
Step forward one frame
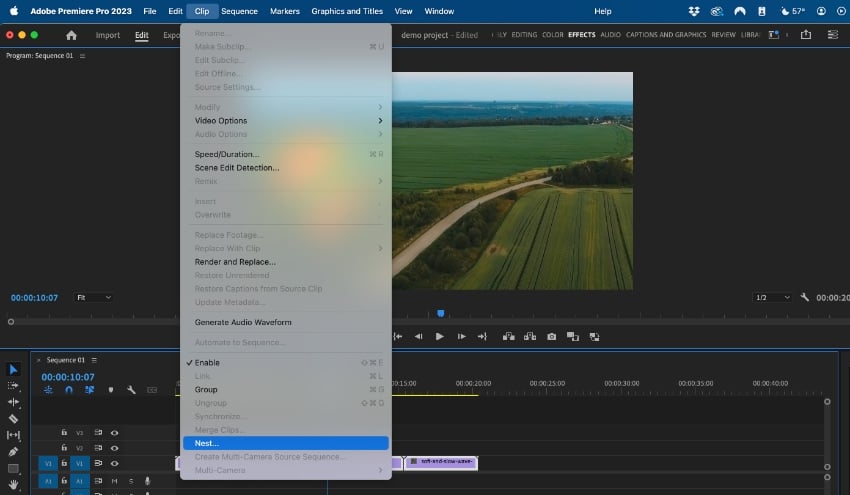(461, 337)
